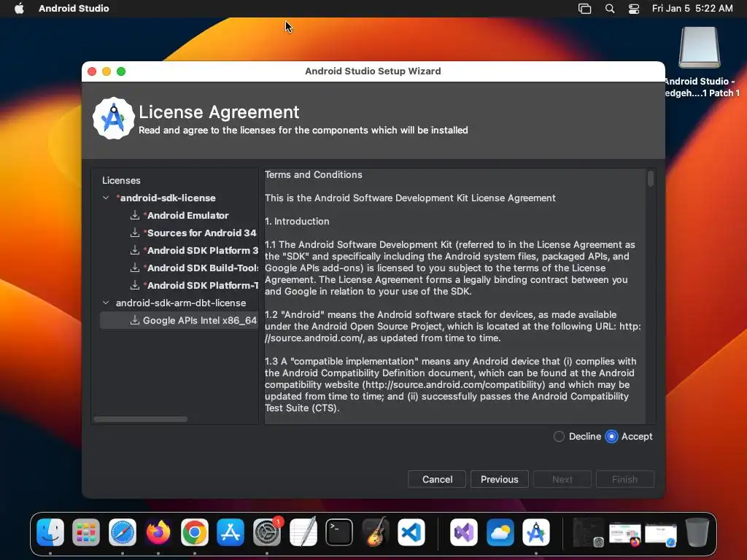This screenshot has width=747, height=560.
Task: Click the '1. Introduction' heading in license text
Action: pyautogui.click(x=297, y=222)
